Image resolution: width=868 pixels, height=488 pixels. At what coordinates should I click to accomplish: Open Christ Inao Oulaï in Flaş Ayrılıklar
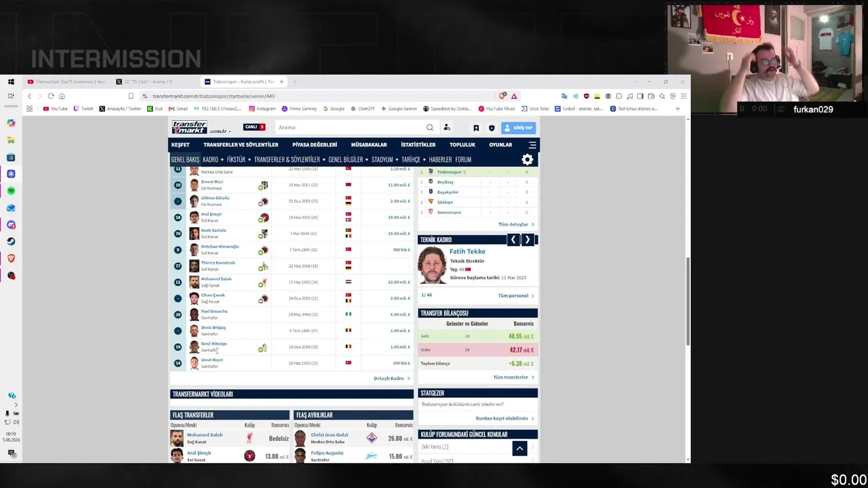tap(329, 434)
